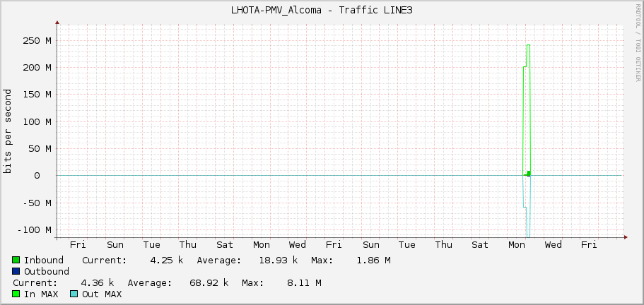Click the last Wed label on x-axis
The height and width of the screenshot is (305, 644).
tap(553, 245)
